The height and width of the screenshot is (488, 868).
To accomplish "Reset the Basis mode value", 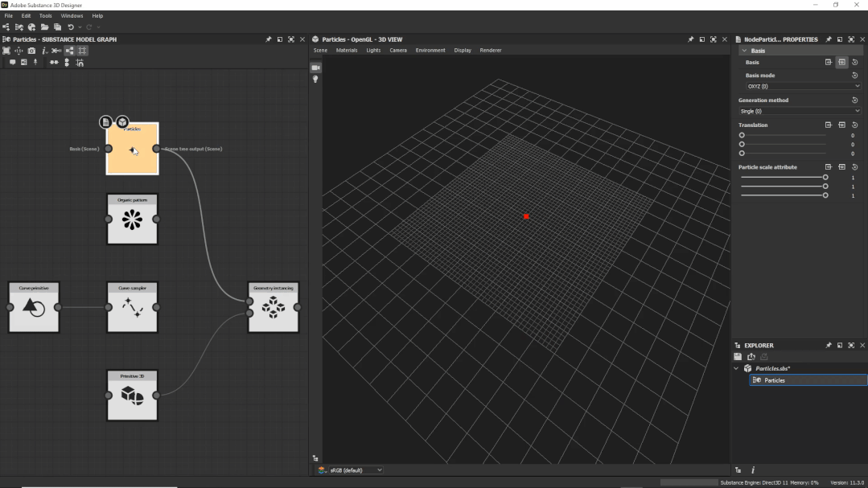I will [x=854, y=76].
